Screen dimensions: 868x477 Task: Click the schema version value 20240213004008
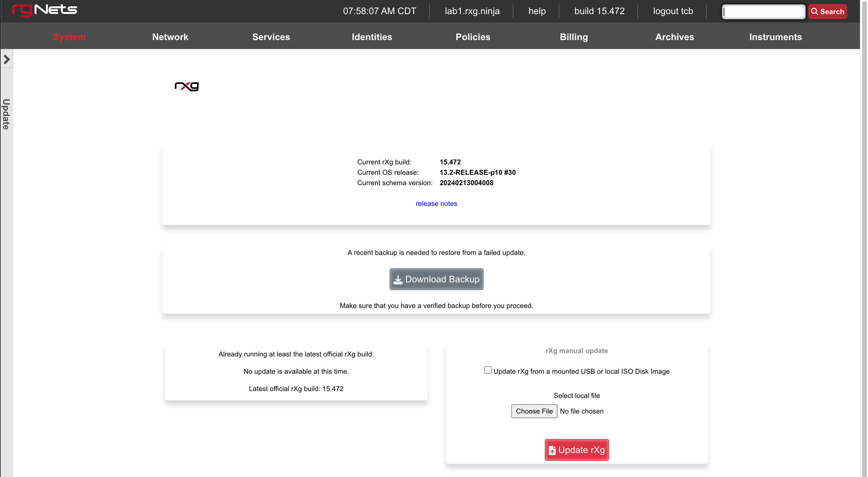coord(466,183)
